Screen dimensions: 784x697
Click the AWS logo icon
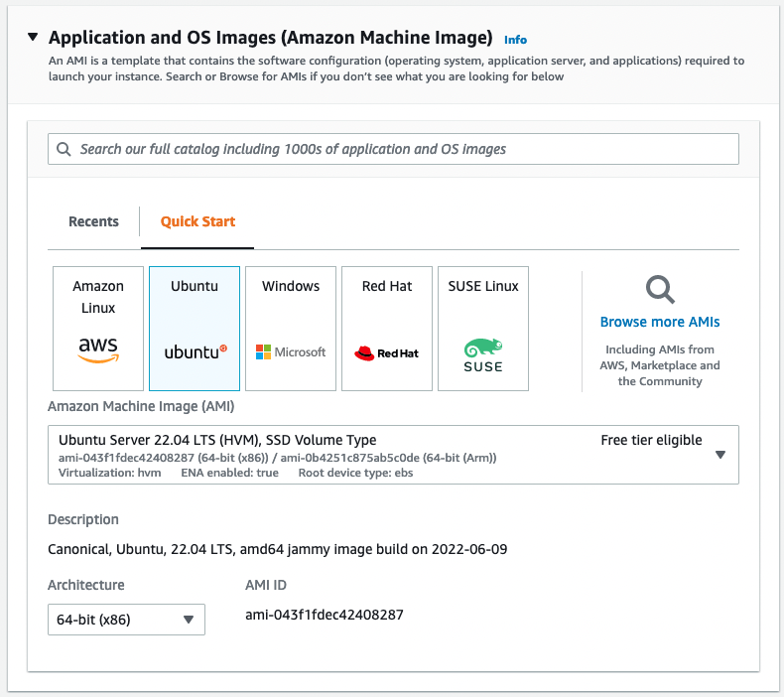tap(98, 349)
